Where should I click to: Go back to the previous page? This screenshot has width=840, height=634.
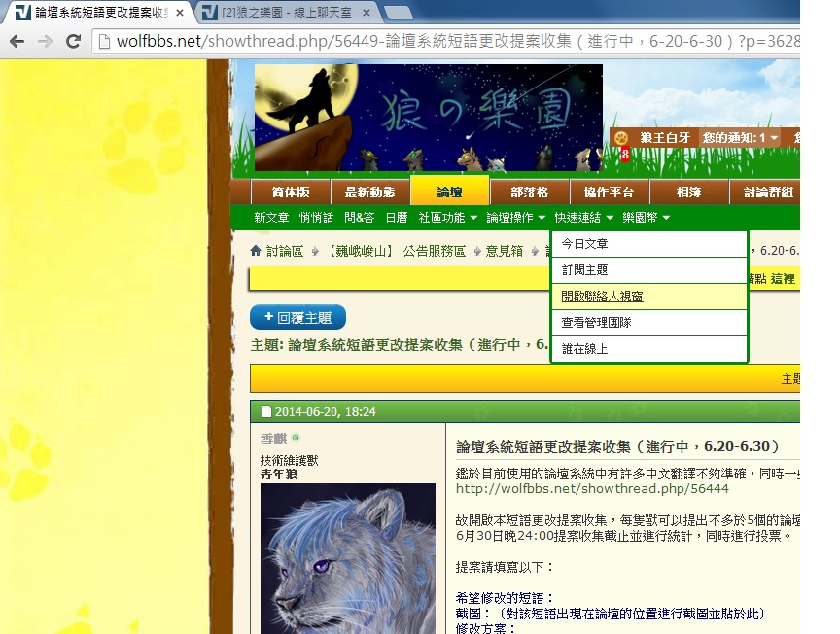tap(17, 41)
